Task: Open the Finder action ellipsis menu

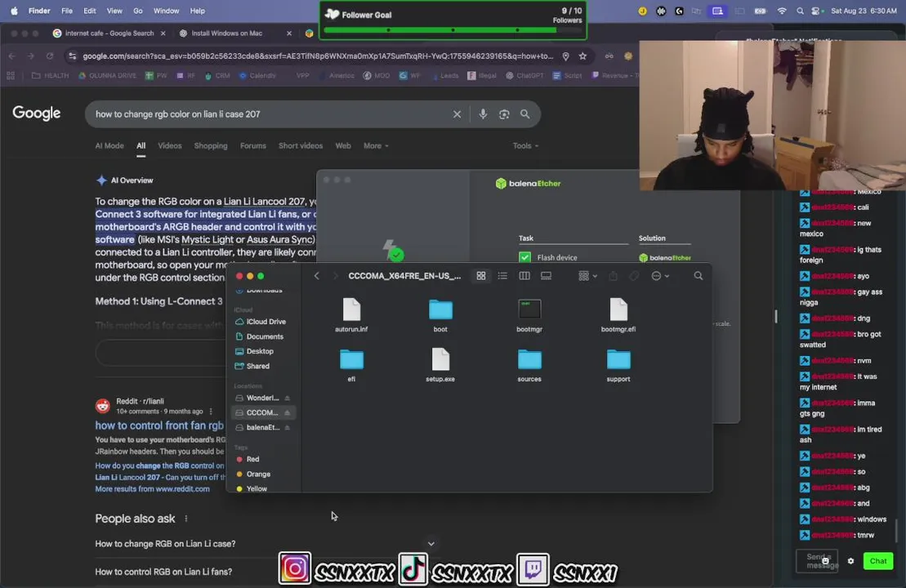Action: tap(660, 276)
